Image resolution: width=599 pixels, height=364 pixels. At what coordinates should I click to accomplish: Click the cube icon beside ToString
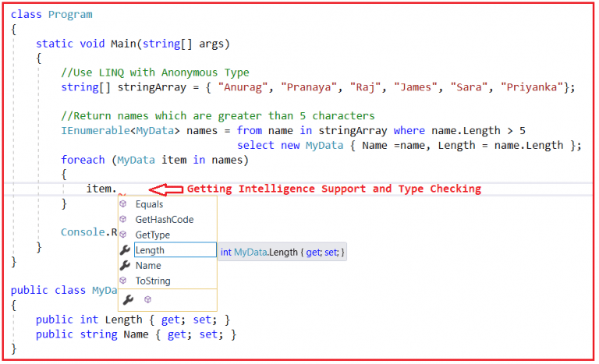coord(123,281)
